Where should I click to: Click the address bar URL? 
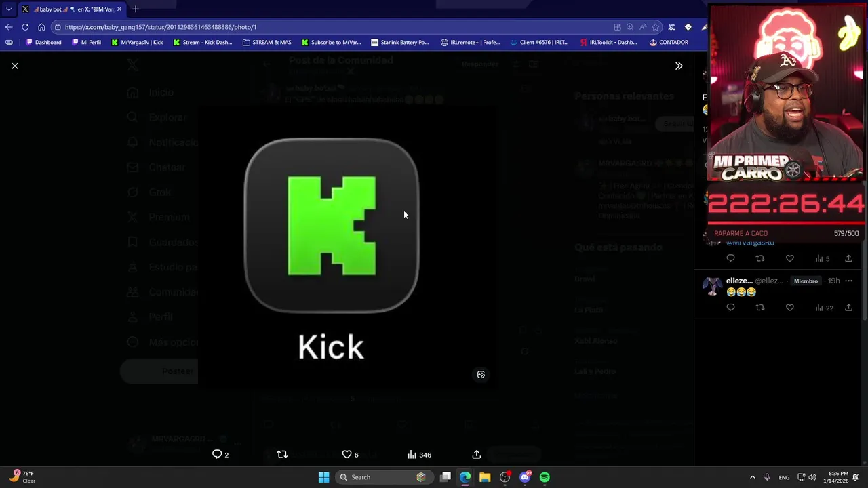[161, 27]
